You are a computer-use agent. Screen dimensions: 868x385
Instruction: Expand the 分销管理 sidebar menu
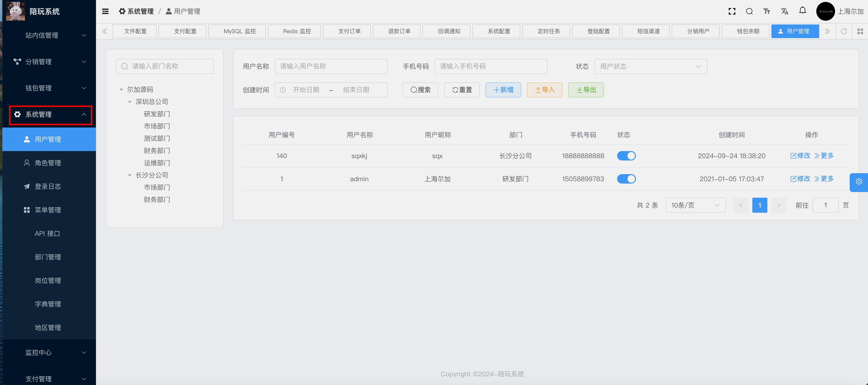point(49,62)
